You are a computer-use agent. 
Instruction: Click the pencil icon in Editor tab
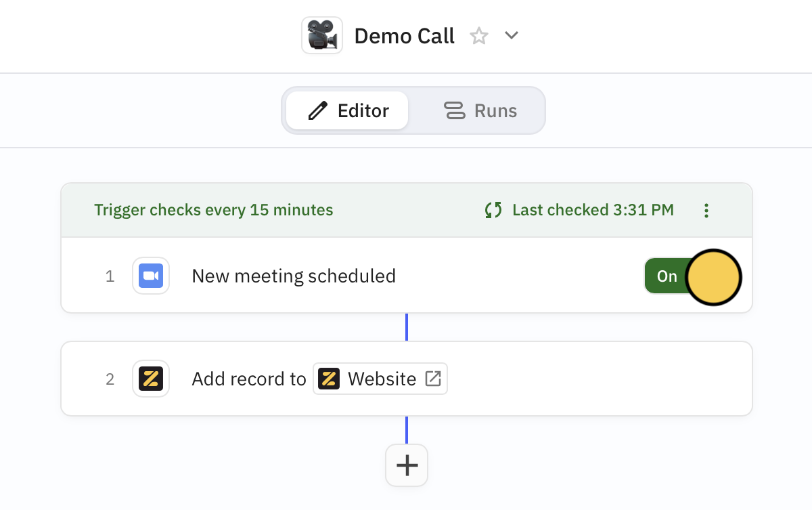(x=317, y=111)
